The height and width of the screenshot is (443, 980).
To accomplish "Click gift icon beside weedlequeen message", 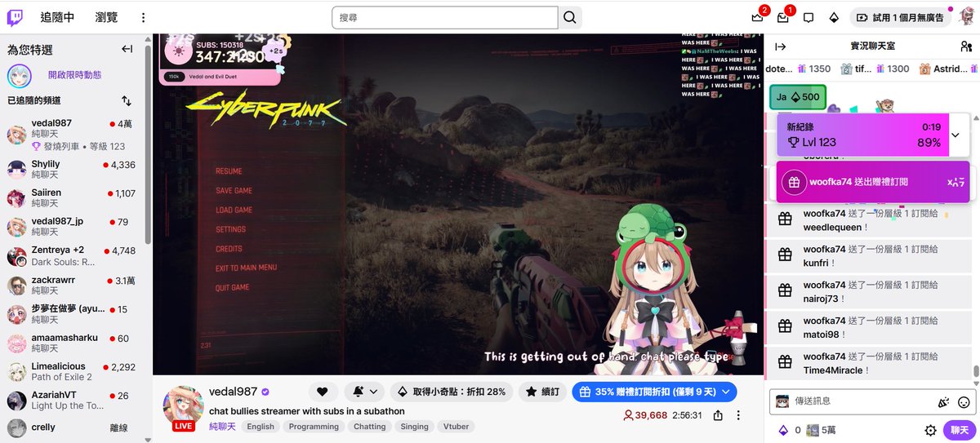I will click(x=784, y=219).
